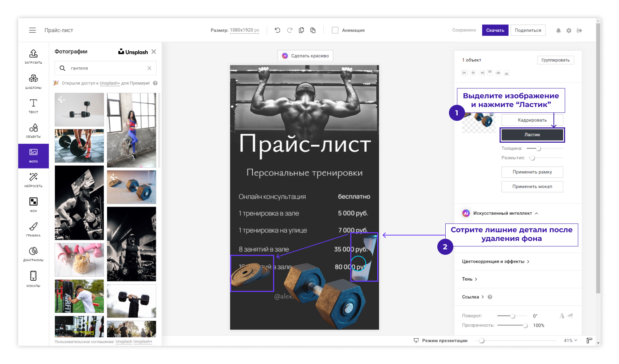The image size is (619, 364).
Task: Click the undo arrow icon
Action: [x=277, y=30]
